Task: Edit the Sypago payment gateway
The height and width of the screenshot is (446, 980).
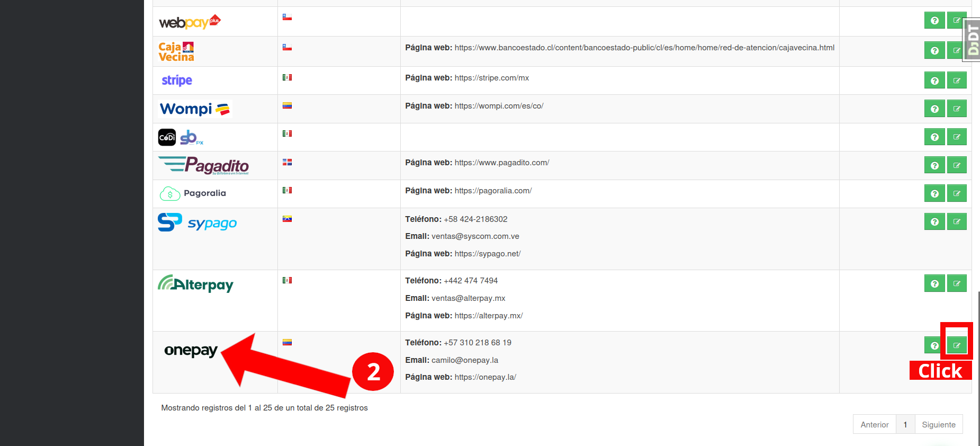Action: coord(957,221)
